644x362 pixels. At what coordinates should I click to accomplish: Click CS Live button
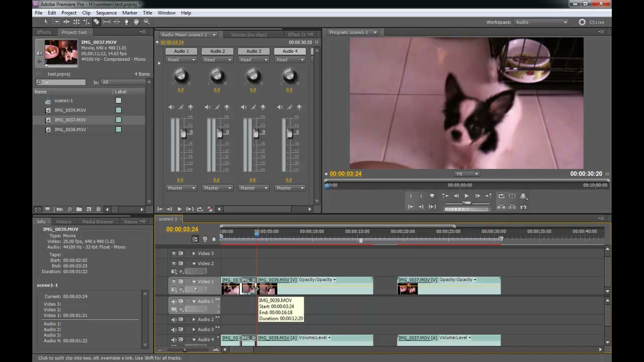pos(592,22)
